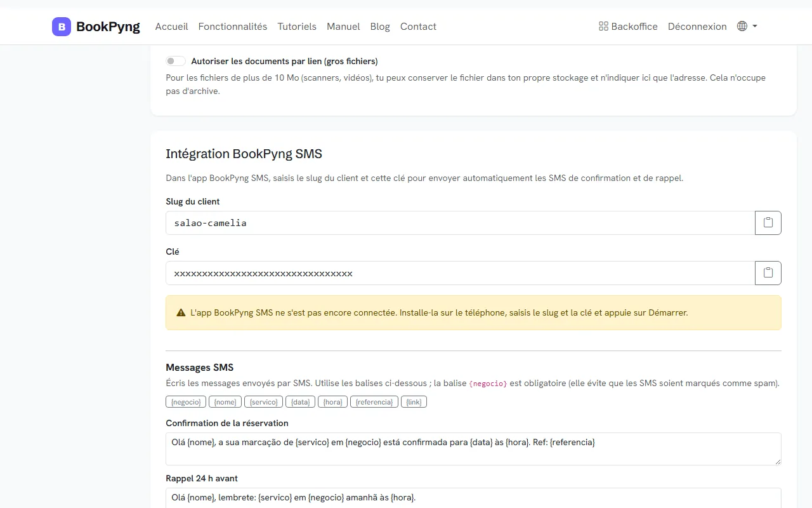
Task: Edit the Rappel 24 h avant message
Action: pos(473,498)
